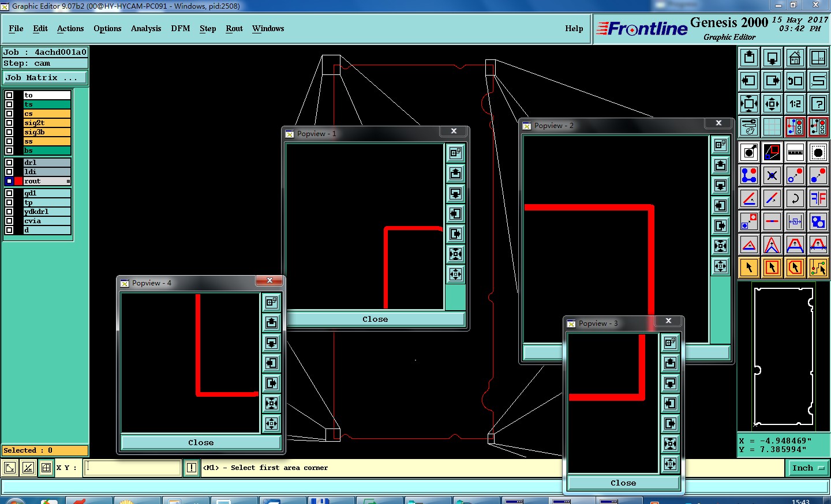Select the 'ss' layer name
Image resolution: width=831 pixels, height=504 pixels.
pos(47,141)
